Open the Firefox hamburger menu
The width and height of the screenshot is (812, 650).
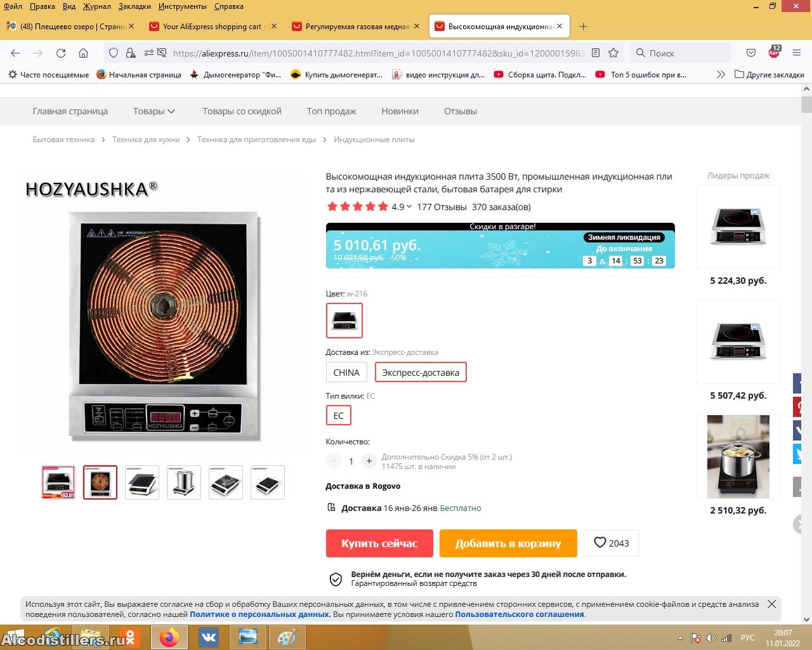coord(797,53)
